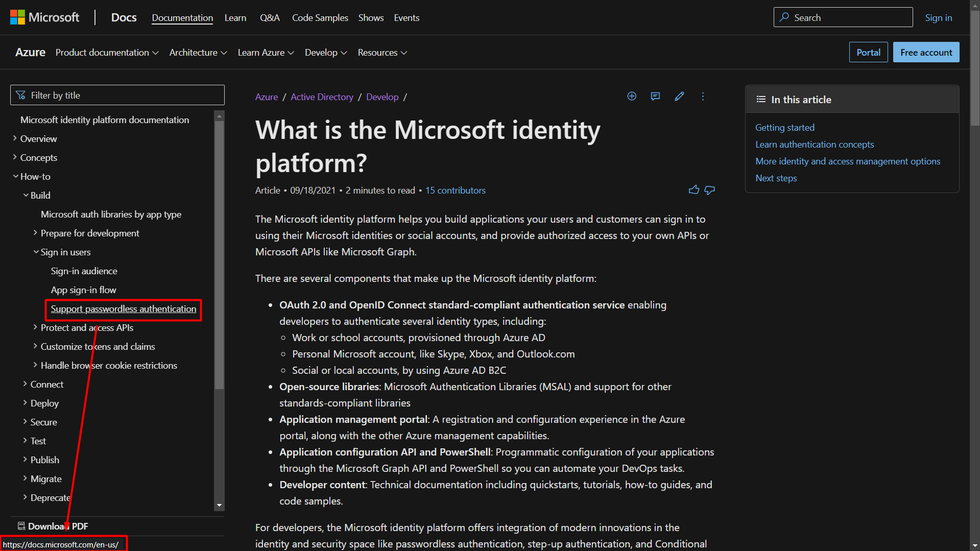Expand the Test tree node
The height and width of the screenshot is (551, 980).
coord(25,441)
